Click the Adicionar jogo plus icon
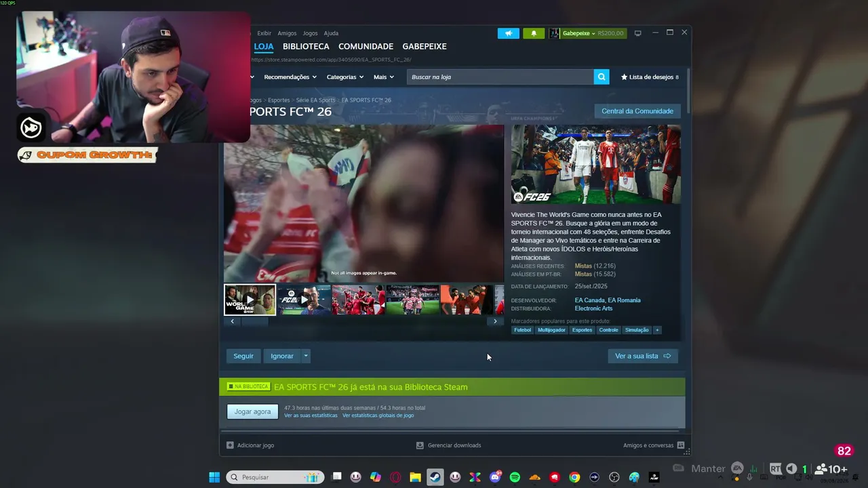This screenshot has height=488, width=868. pyautogui.click(x=230, y=445)
